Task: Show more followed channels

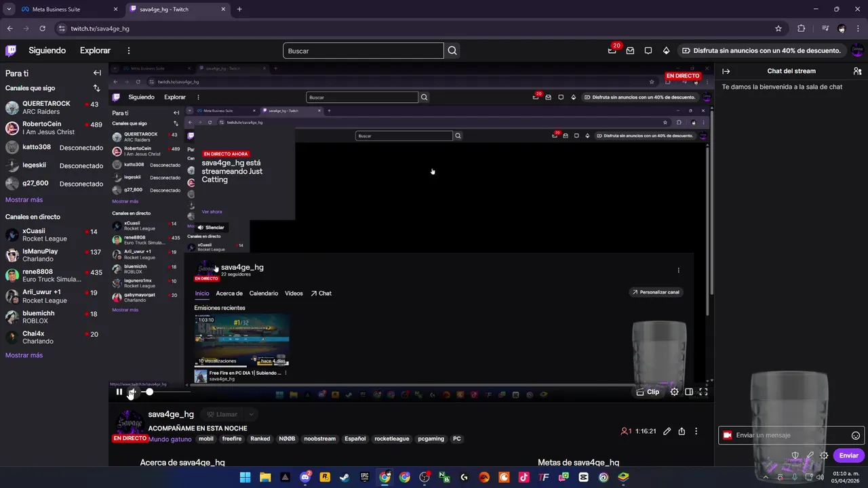Action: (24, 200)
